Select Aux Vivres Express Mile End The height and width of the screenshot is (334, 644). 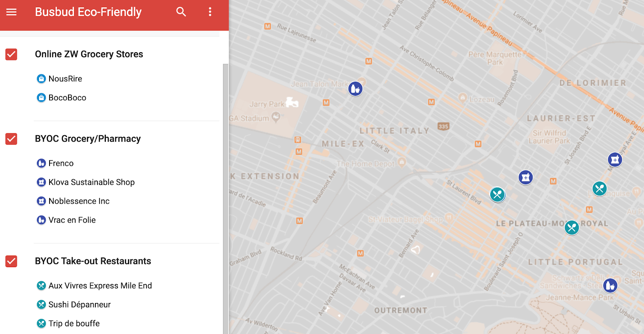pyautogui.click(x=100, y=286)
